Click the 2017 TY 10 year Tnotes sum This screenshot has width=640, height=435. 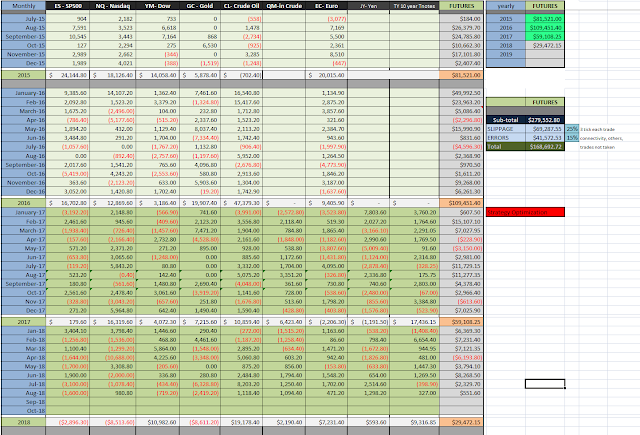click(x=414, y=322)
